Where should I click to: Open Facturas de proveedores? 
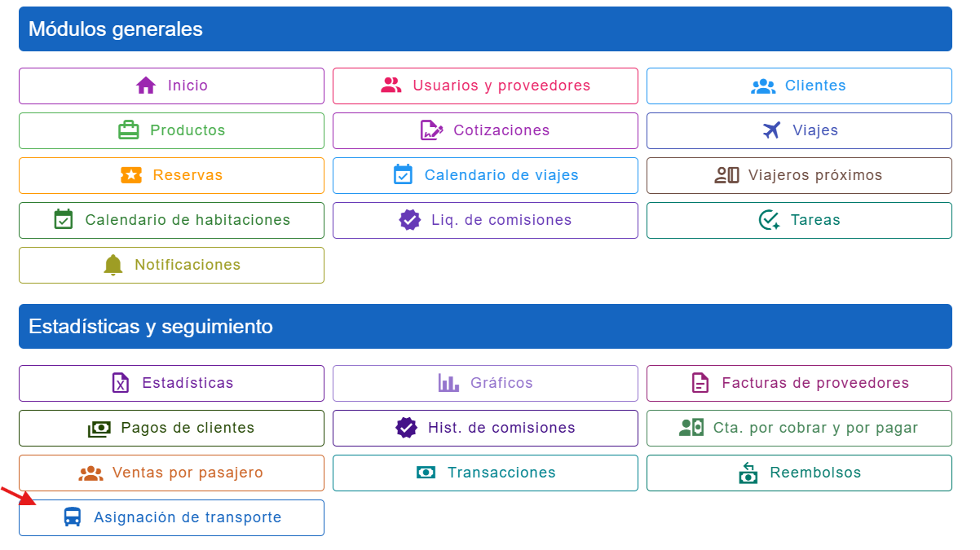click(x=799, y=383)
